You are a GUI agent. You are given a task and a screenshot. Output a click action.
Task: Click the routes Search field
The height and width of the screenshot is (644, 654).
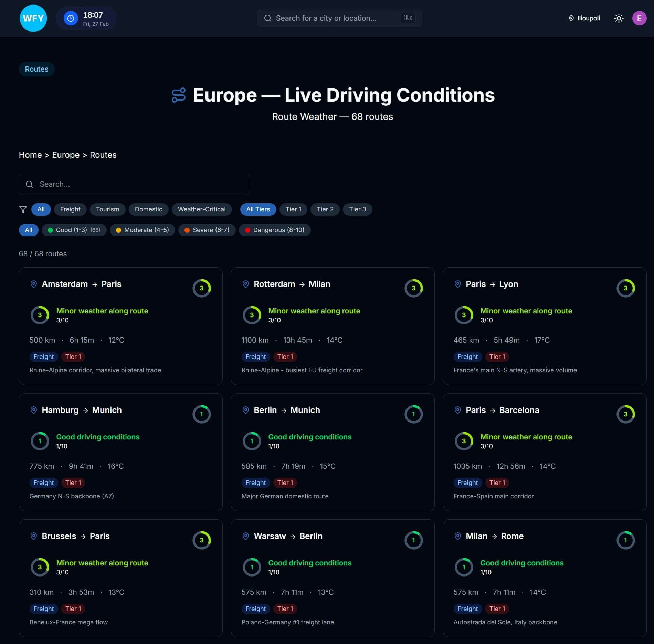click(x=134, y=184)
